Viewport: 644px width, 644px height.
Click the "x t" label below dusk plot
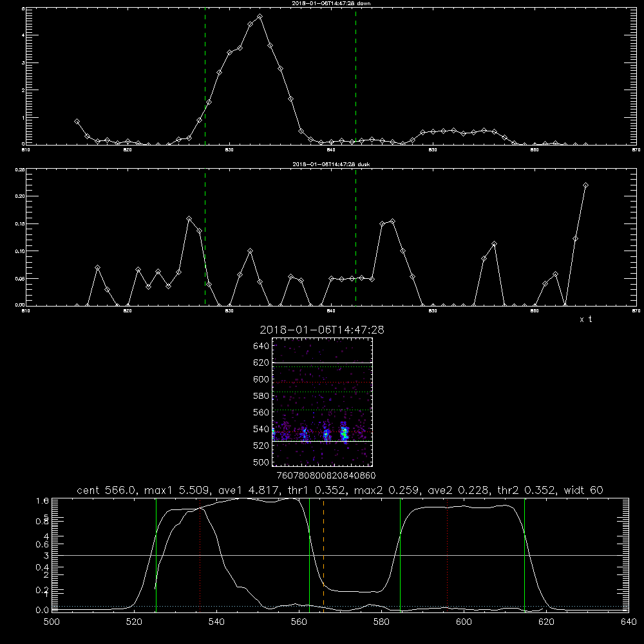585,319
